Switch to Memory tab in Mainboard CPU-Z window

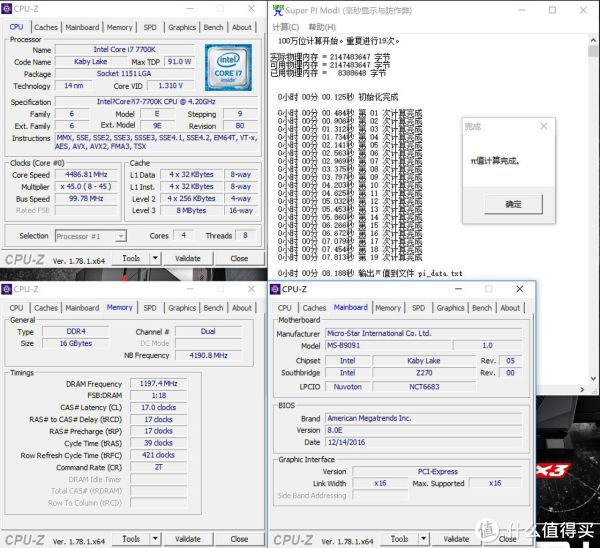click(x=388, y=308)
